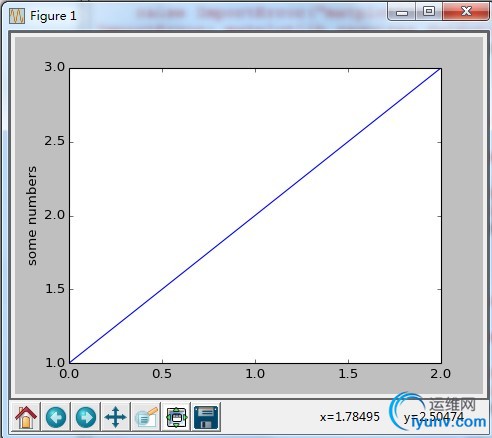This screenshot has width=492, height=438.
Task: Click the 0.5 x-axis tick label
Action: tap(162, 374)
